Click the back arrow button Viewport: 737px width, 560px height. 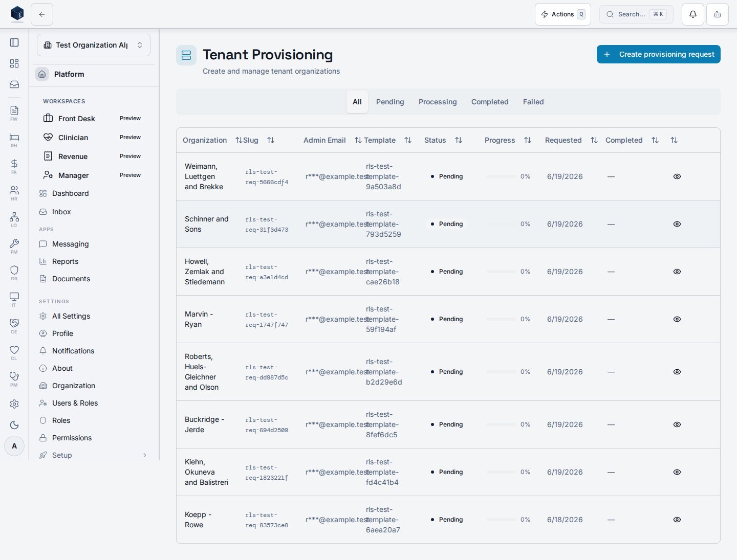(x=42, y=14)
